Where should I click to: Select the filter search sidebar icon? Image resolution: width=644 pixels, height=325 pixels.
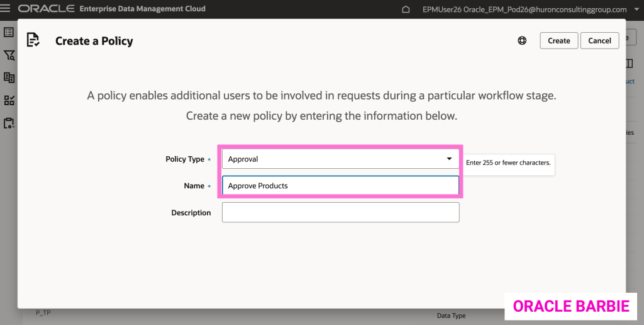coord(9,55)
